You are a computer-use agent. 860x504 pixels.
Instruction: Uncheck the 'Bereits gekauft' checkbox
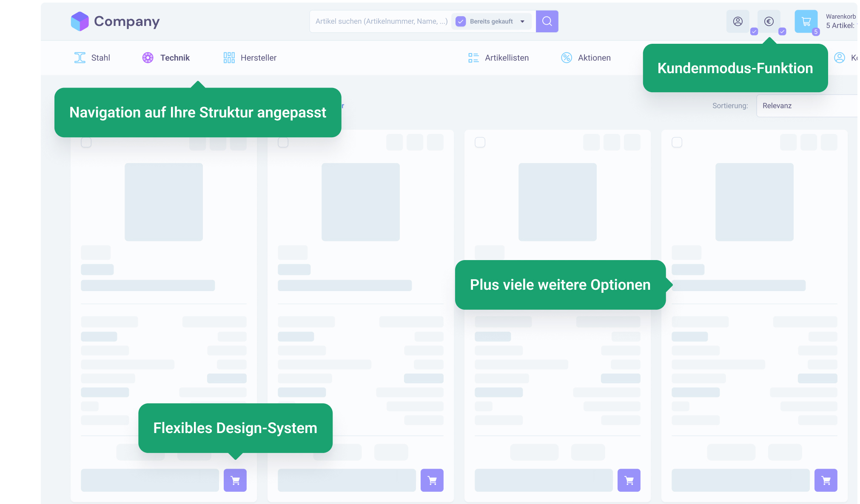click(x=461, y=21)
